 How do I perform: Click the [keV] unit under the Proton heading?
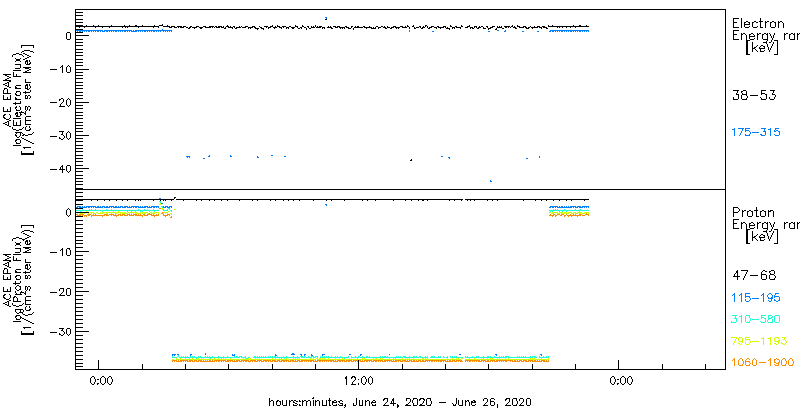point(761,237)
